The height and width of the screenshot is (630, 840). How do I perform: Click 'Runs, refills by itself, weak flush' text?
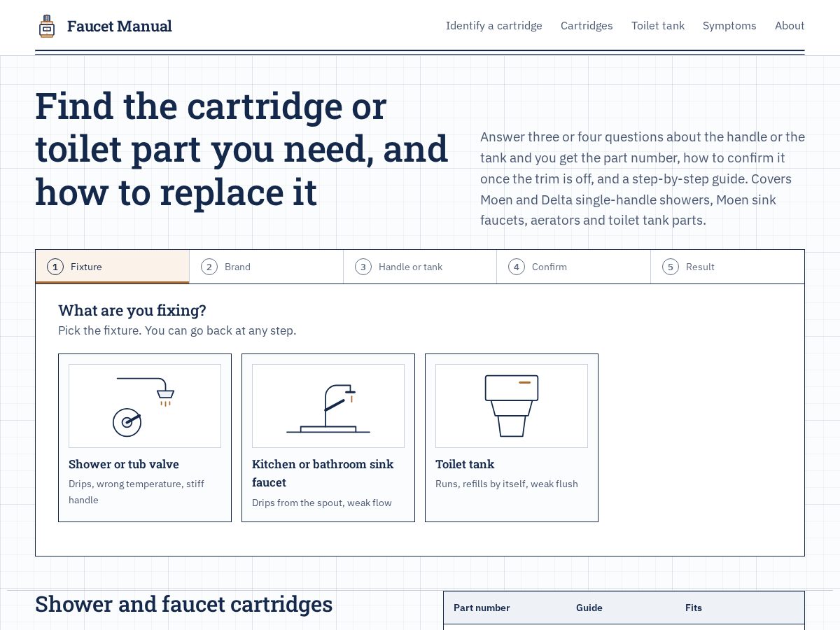(507, 484)
